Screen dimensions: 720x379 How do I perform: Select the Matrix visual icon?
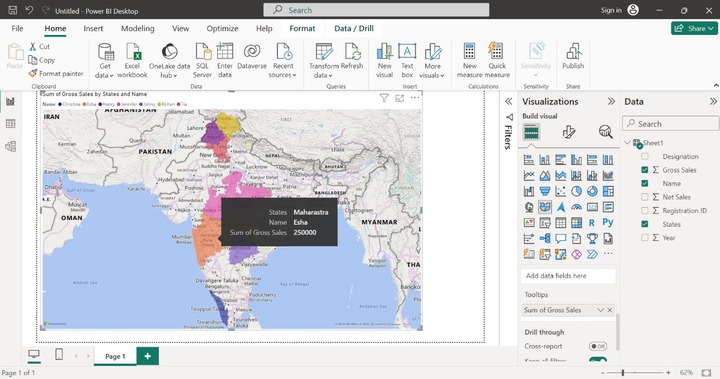coord(576,223)
